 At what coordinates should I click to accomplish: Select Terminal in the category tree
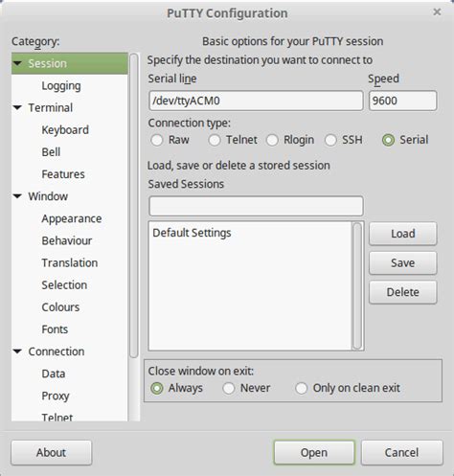coord(51,107)
